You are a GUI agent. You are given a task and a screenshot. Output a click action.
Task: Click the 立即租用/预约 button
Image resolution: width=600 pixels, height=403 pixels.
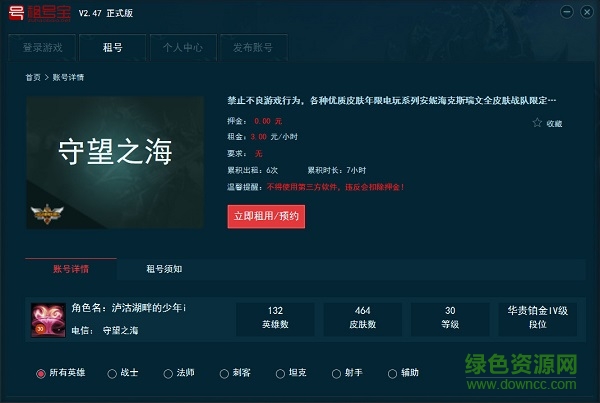coord(266,216)
